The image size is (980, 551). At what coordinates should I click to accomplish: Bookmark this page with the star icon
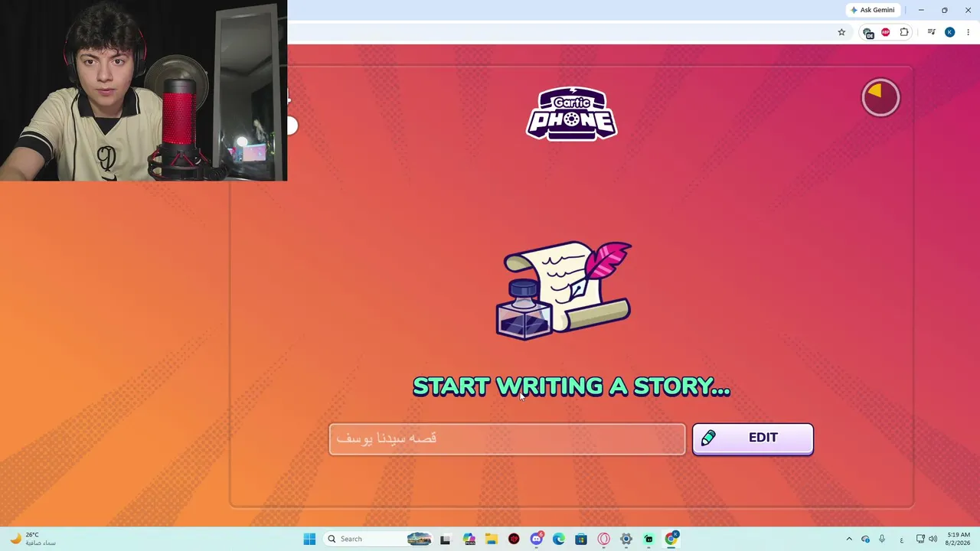841,32
